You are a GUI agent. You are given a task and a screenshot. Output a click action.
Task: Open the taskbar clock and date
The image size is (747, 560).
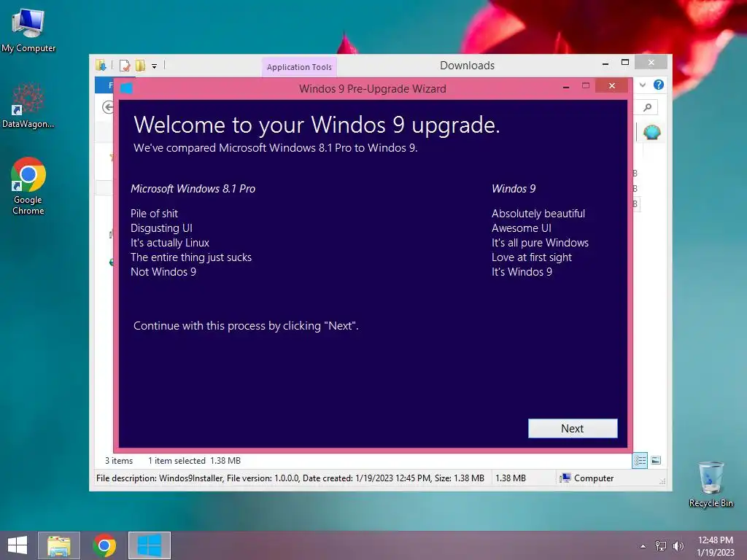716,546
